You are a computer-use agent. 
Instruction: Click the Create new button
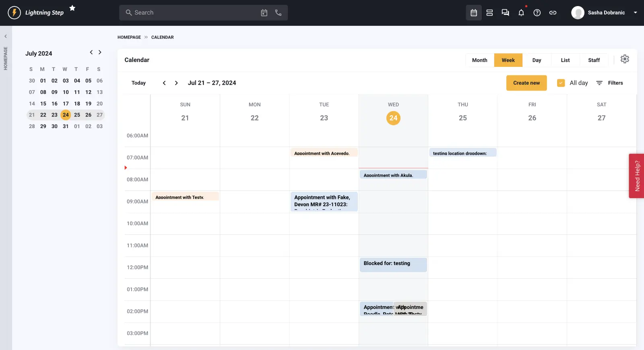coord(526,83)
